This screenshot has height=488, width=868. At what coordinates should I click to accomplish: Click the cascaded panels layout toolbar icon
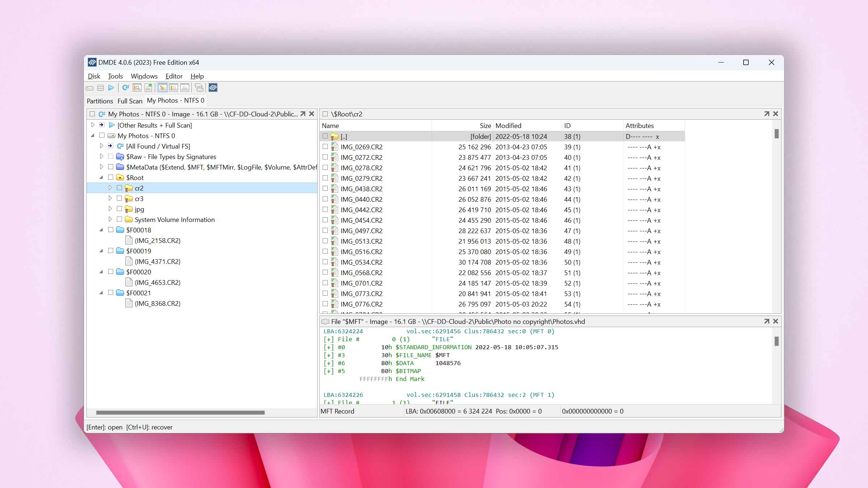click(x=199, y=88)
